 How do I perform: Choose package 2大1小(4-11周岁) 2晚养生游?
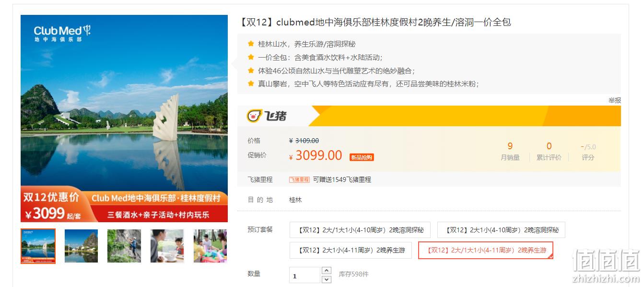(x=351, y=250)
